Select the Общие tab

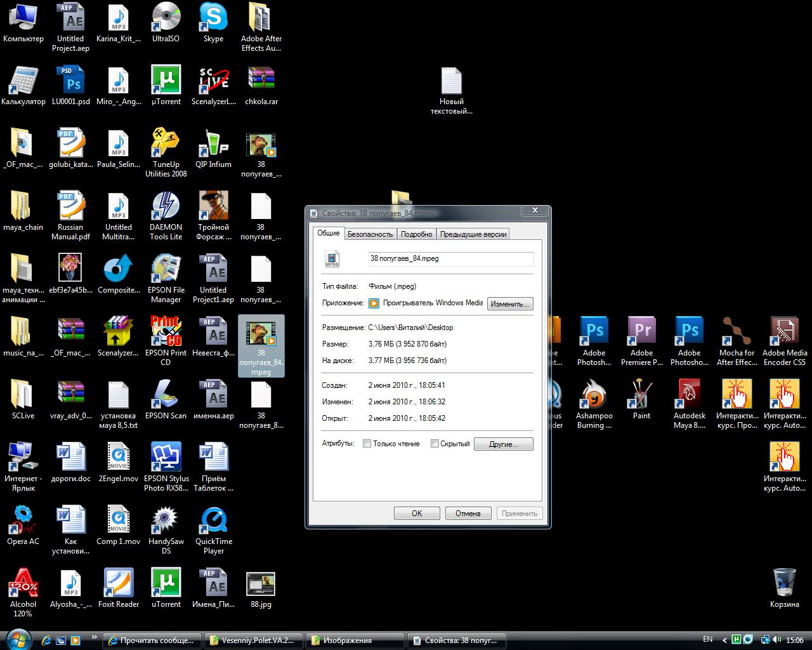tap(329, 233)
